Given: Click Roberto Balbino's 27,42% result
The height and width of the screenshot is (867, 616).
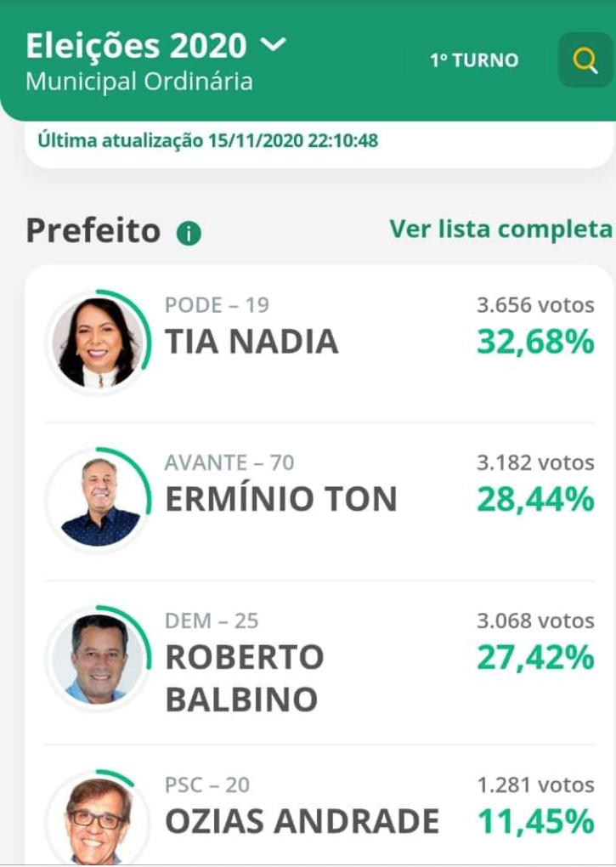Looking at the screenshot, I should point(535,657).
